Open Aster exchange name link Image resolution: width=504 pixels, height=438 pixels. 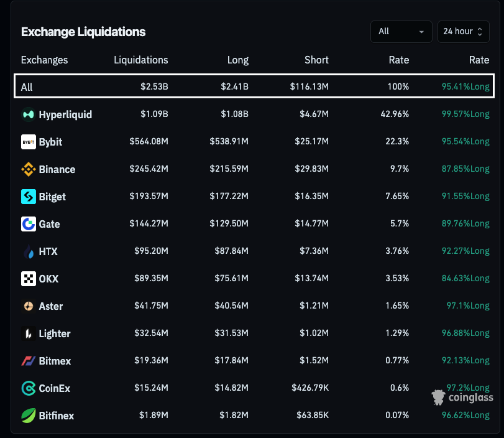[x=51, y=306]
